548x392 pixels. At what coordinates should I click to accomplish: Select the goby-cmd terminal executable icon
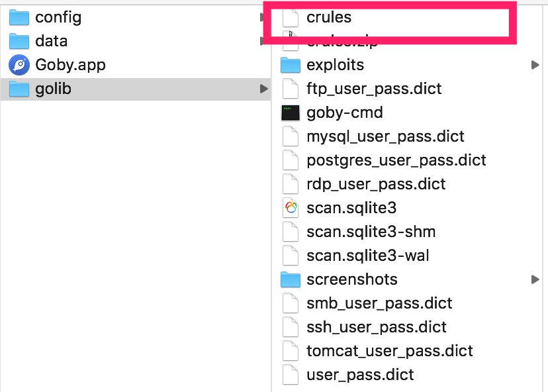pos(291,113)
